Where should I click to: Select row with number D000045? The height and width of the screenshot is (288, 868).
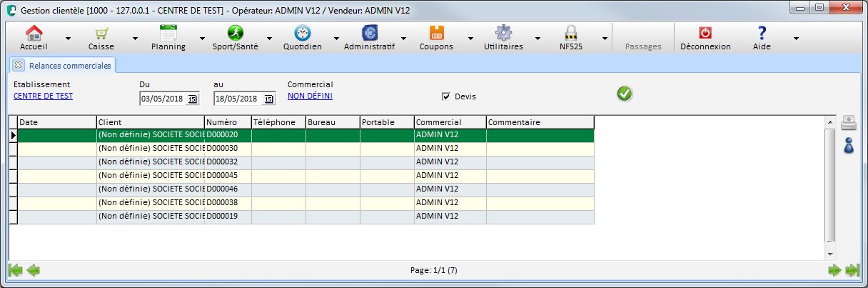306,176
